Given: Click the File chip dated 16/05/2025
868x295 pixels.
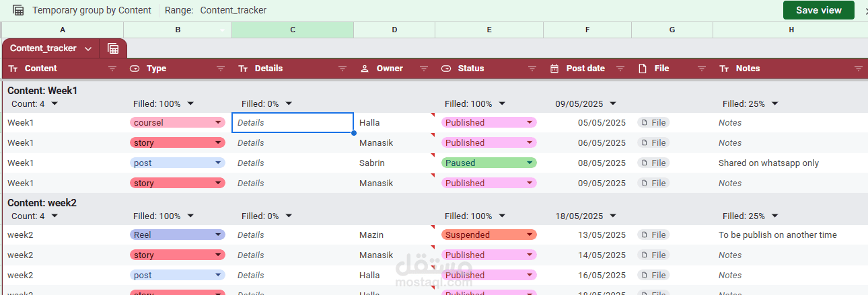Looking at the screenshot, I should click(x=653, y=275).
